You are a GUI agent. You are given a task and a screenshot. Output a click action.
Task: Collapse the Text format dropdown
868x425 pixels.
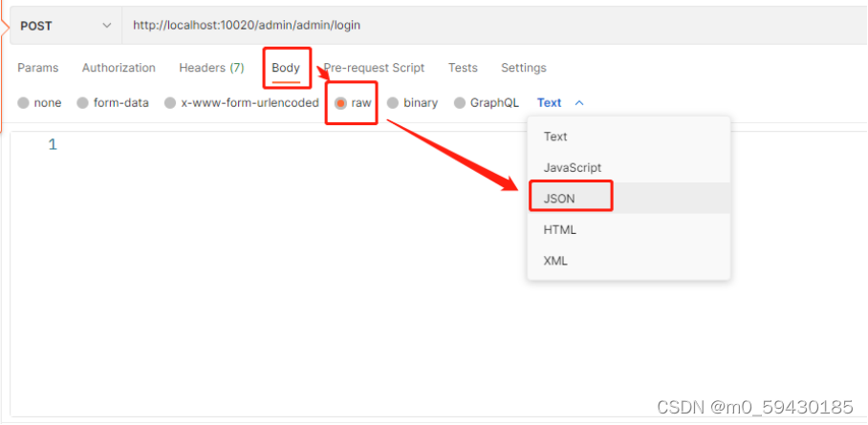click(560, 103)
